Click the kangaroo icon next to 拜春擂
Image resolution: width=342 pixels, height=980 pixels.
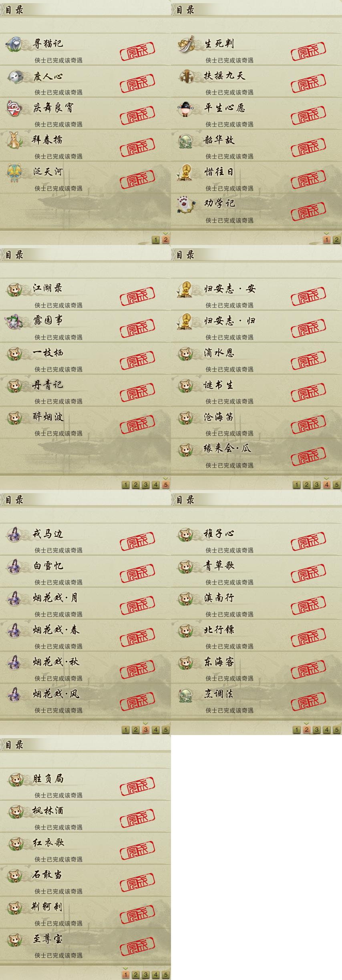(15, 140)
